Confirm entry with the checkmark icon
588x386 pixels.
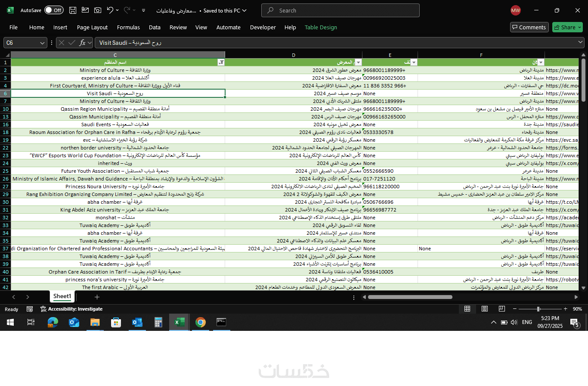click(71, 43)
